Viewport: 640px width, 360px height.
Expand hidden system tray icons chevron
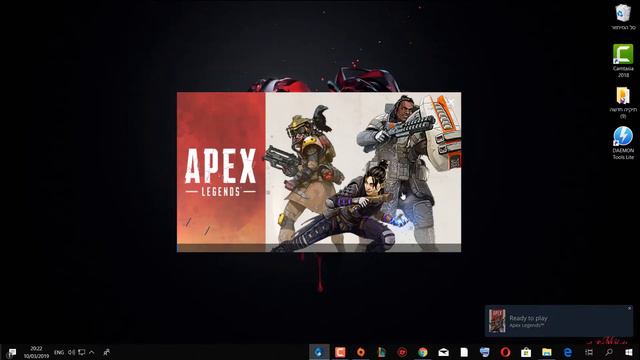coord(92,352)
